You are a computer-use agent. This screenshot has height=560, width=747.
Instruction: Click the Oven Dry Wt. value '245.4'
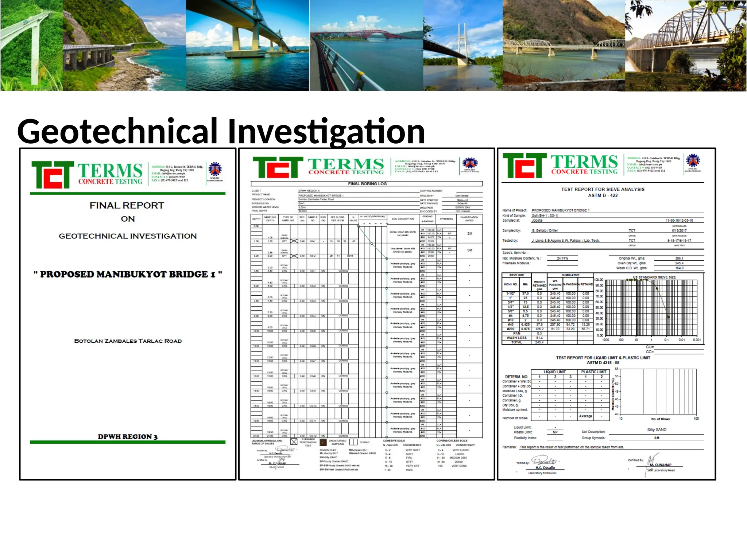point(679,263)
